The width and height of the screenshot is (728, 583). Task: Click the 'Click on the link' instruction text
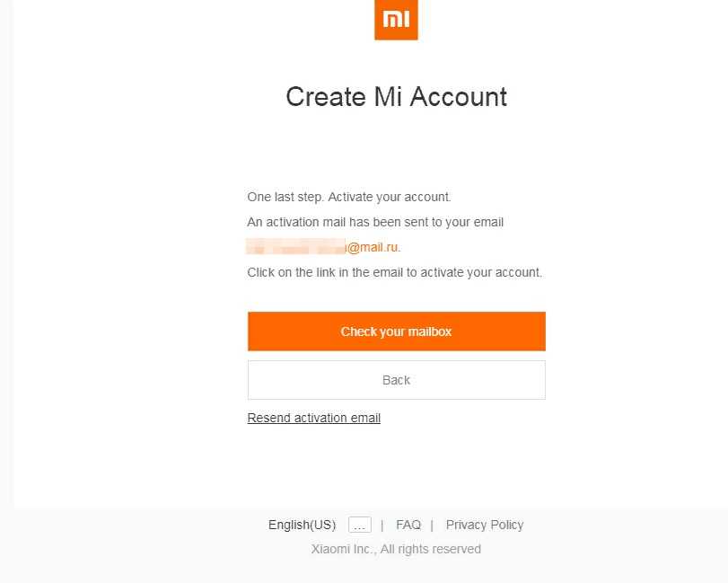pyautogui.click(x=394, y=272)
